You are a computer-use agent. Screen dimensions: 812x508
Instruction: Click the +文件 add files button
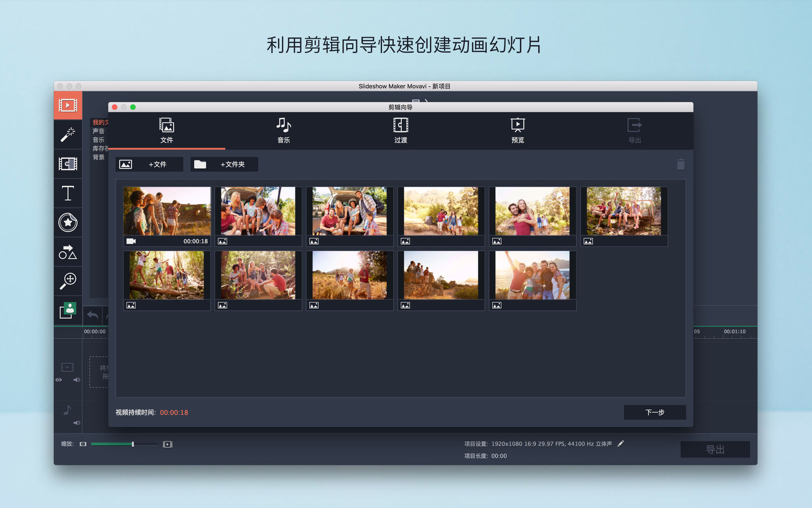(x=150, y=164)
